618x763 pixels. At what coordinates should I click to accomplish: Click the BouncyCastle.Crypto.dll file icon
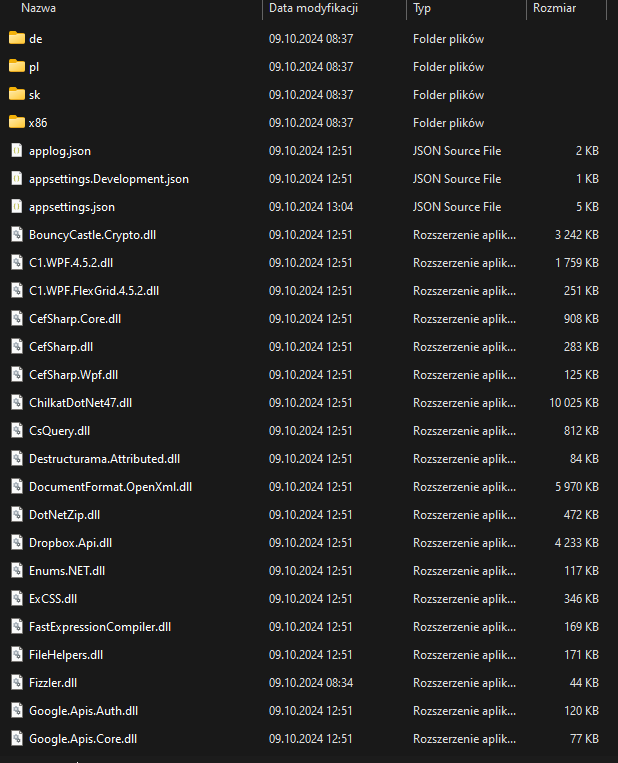17,235
